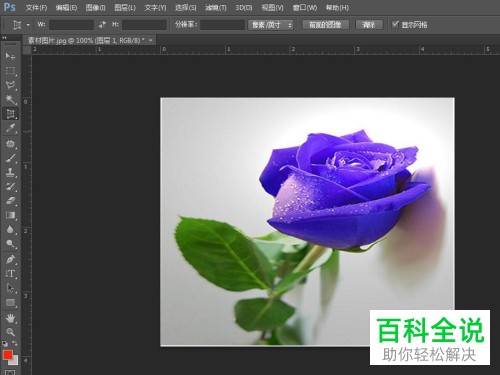Expand the collapsed toolbox panel arrows
The image size is (500, 375).
click(4, 38)
